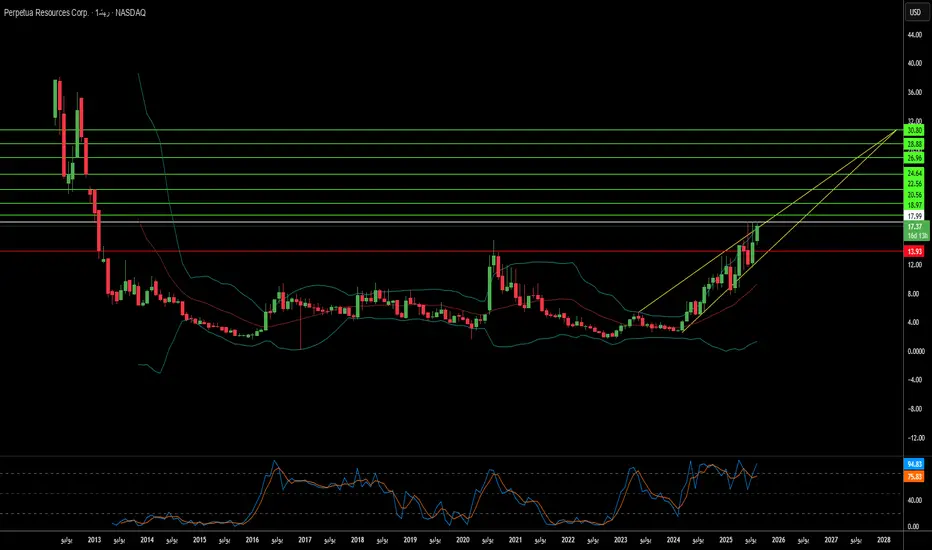This screenshot has height=550, width=932.
Task: Click the 30.80 green price label
Action: click(914, 130)
